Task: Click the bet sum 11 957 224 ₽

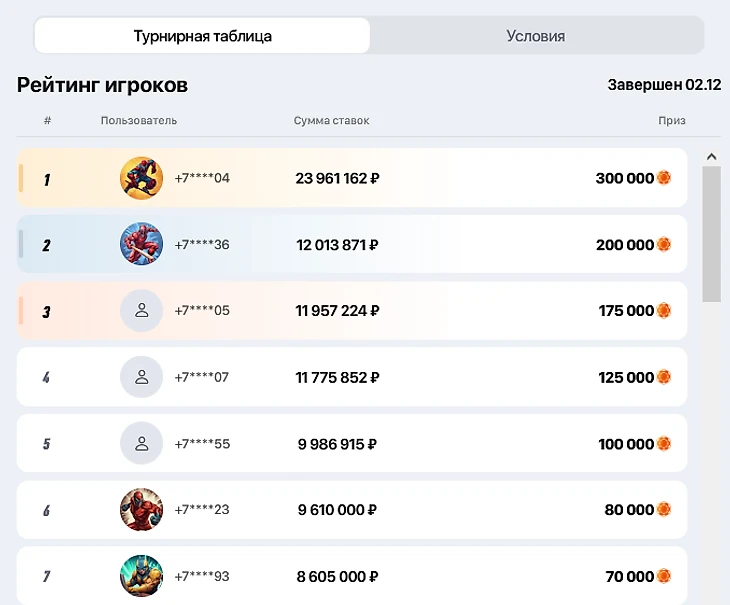Action: (338, 311)
